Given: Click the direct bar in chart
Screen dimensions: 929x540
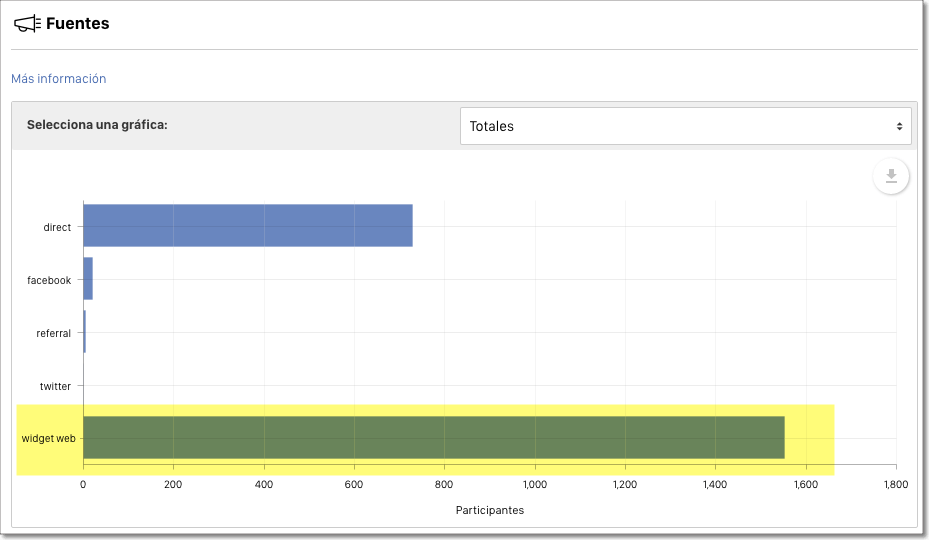Looking at the screenshot, I should 247,226.
